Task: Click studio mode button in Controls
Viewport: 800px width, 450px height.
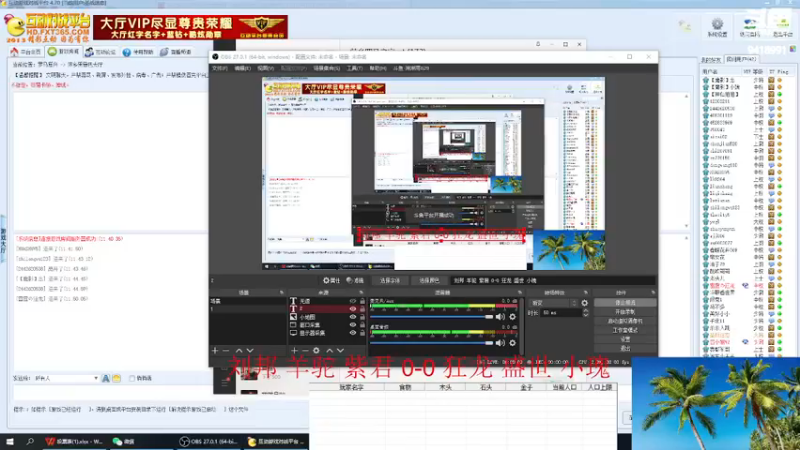Action: point(625,330)
